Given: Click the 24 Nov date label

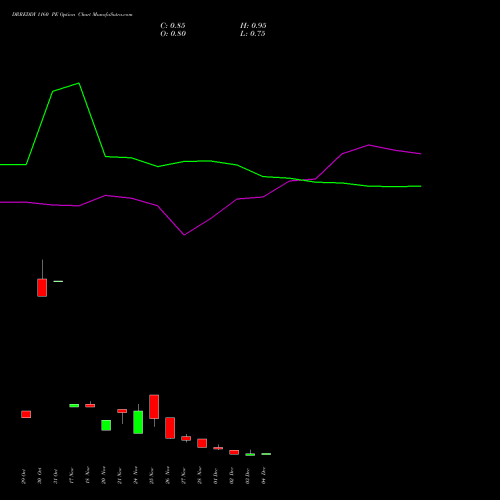Looking at the screenshot, I should point(136,476).
